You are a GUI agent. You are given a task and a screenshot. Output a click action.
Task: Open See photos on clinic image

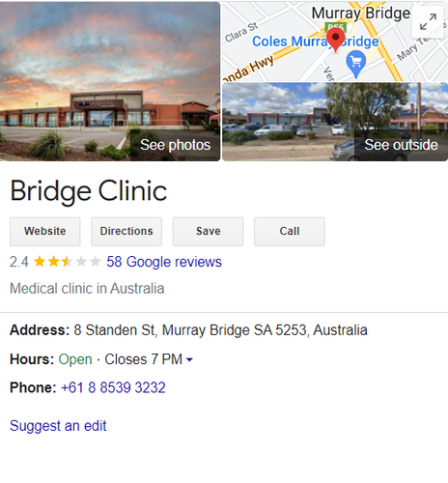click(x=176, y=145)
